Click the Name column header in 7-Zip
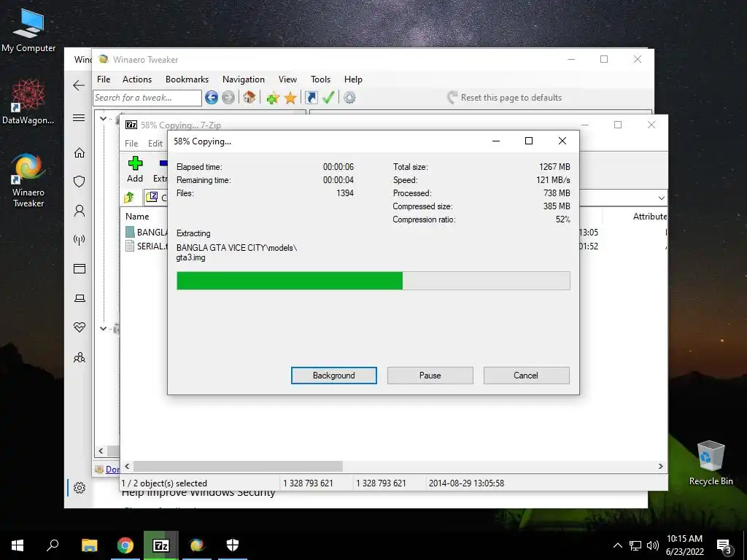Image resolution: width=747 pixels, height=560 pixels. pos(137,216)
